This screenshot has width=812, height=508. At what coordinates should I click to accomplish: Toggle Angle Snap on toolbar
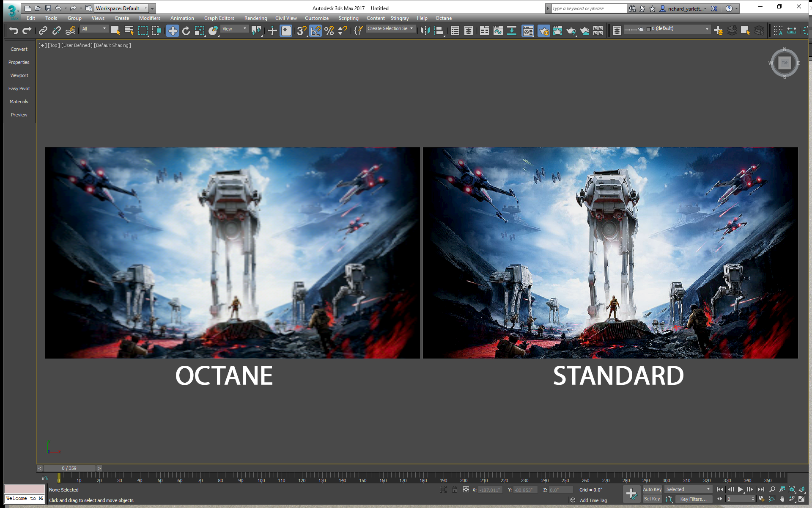click(315, 30)
